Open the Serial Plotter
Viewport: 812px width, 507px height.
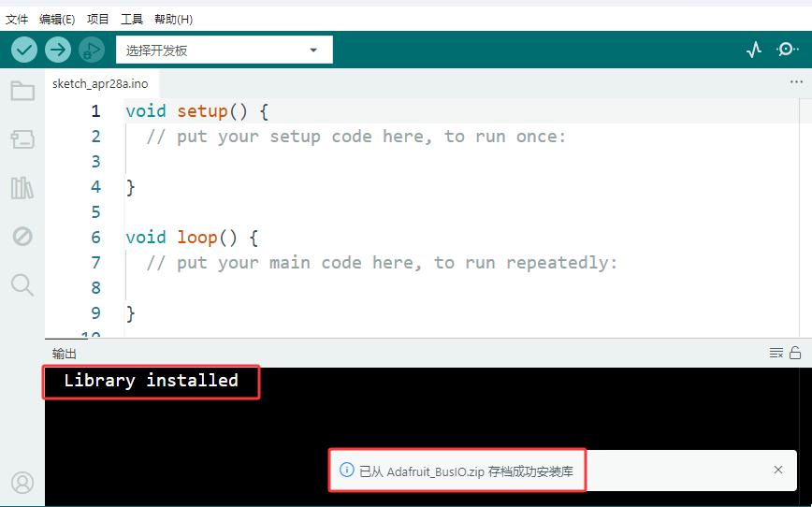(x=754, y=50)
